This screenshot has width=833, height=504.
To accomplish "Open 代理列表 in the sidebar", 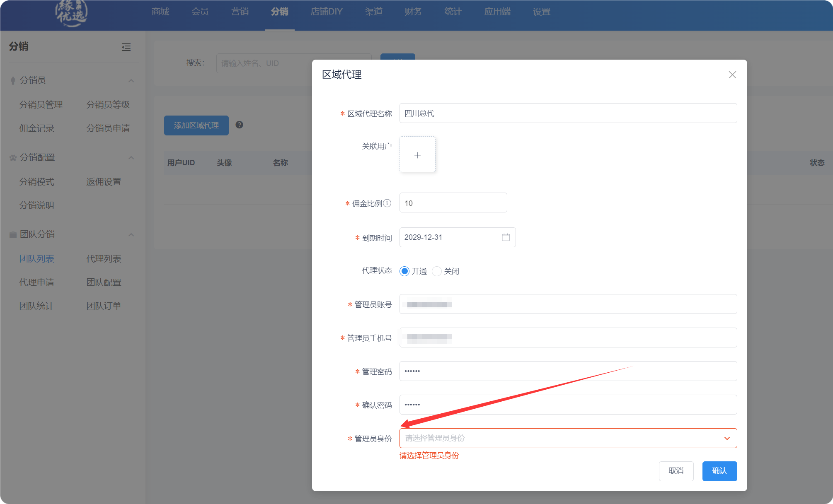I will (x=104, y=259).
